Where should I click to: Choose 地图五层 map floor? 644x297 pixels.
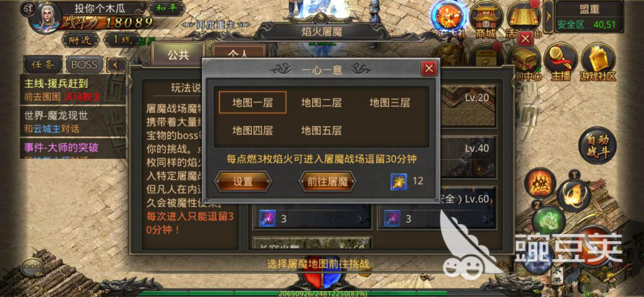point(321,130)
